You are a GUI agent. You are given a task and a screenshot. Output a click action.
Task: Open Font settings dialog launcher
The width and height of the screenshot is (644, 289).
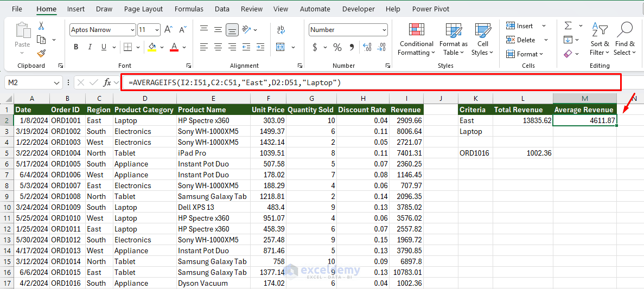click(x=188, y=66)
